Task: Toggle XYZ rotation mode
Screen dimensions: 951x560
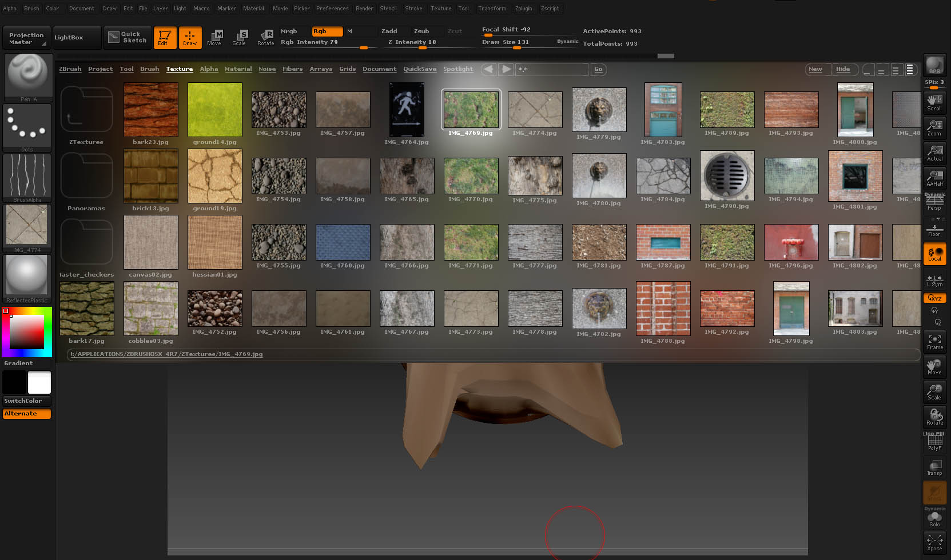Action: (934, 298)
